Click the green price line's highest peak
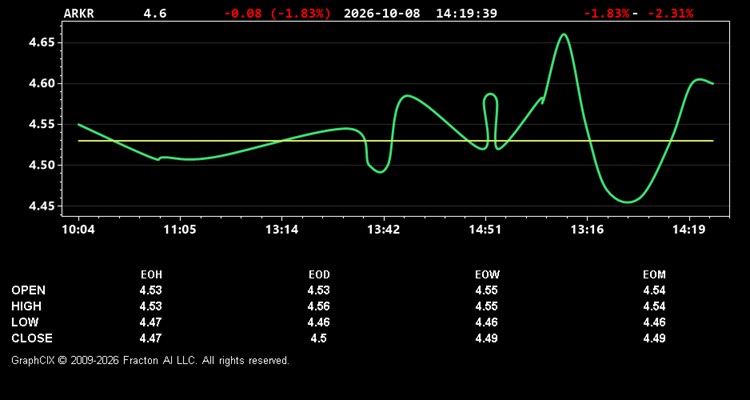This screenshot has width=750, height=400. coord(564,34)
